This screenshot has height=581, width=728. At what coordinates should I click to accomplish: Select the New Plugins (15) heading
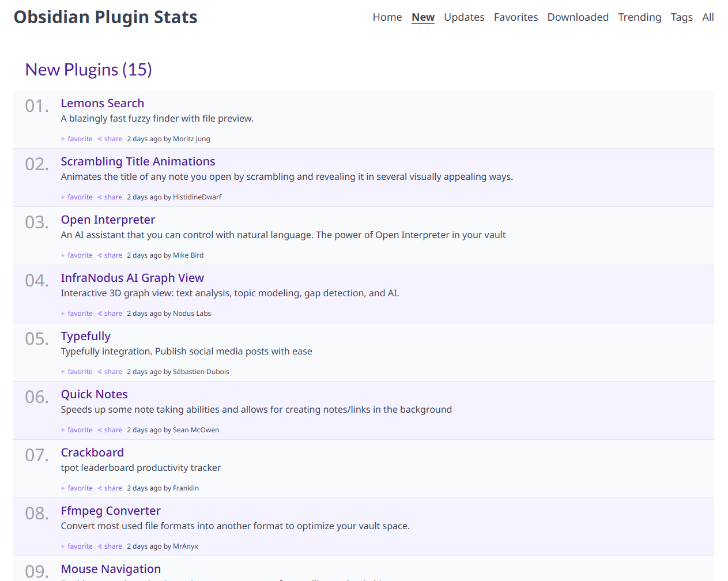click(x=89, y=70)
